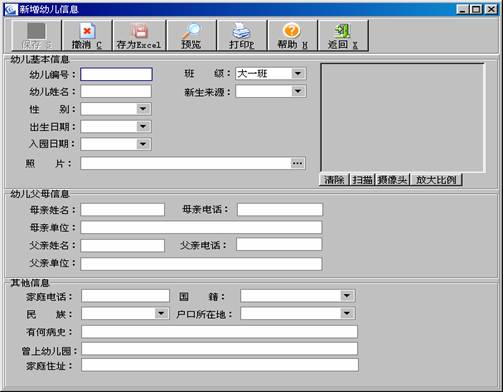Export with the 存为Excel icon
Viewport: 503px width, 392px height.
[139, 31]
